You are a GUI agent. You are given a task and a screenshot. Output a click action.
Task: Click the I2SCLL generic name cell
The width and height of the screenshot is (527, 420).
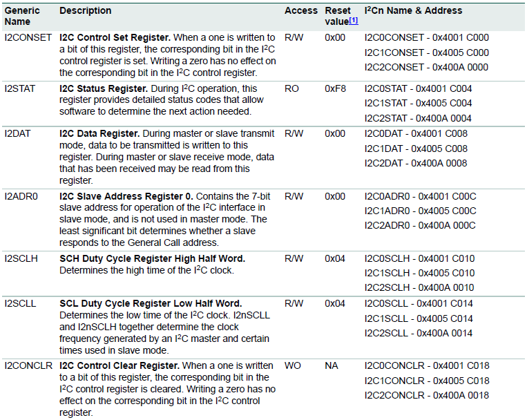point(21,303)
